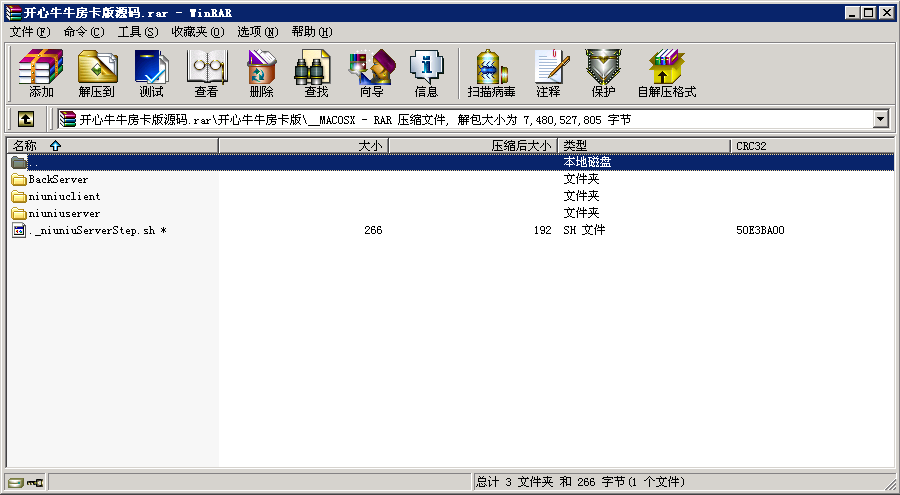The image size is (900, 495).
Task: Run the Virus Scan (扫描病毒) icon
Action: click(491, 73)
